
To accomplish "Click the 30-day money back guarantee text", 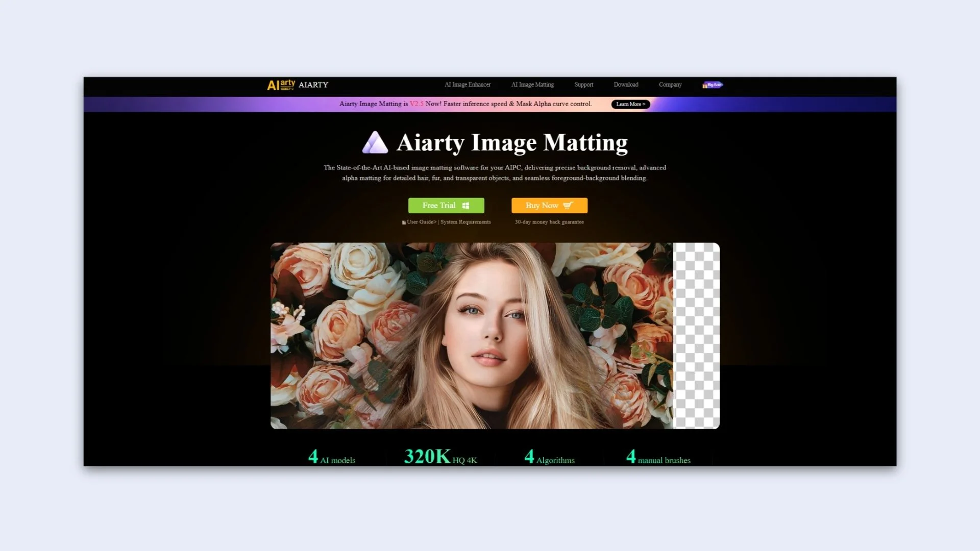I will 549,222.
